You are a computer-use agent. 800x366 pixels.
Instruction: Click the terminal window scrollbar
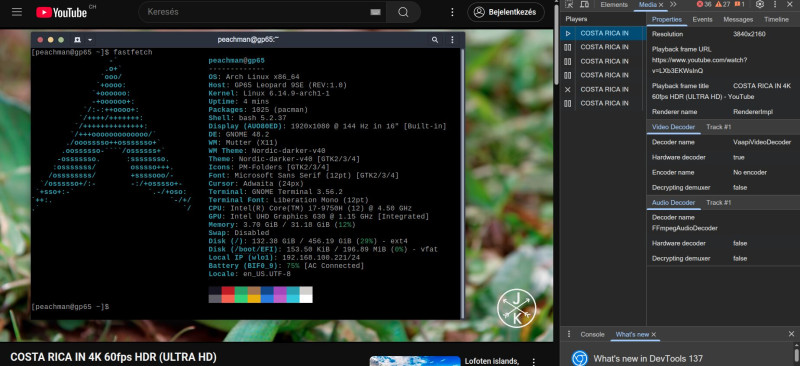462,183
